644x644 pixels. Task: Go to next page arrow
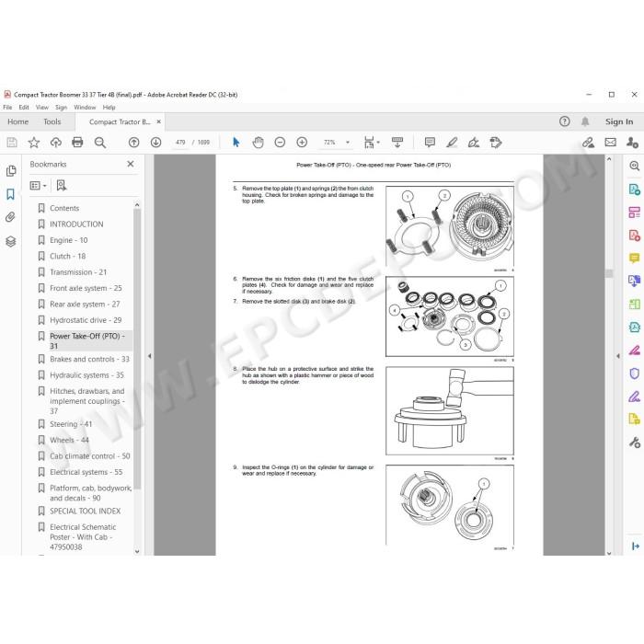coord(155,143)
